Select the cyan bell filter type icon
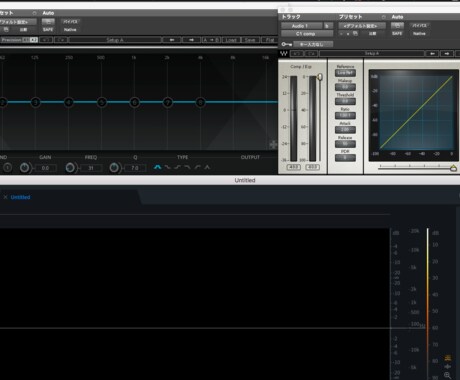This screenshot has width=460, height=380. tap(157, 167)
